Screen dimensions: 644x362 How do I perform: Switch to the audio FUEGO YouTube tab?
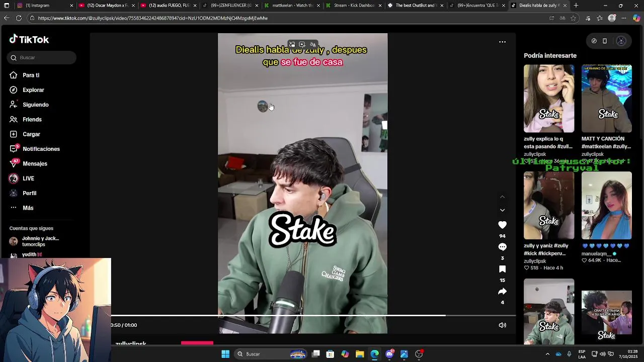169,6
